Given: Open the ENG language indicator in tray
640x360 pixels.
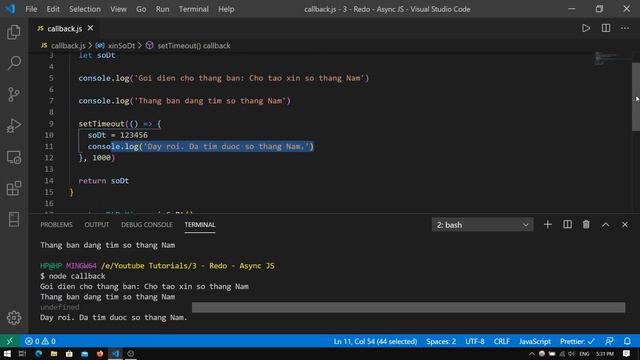Looking at the screenshot, I should 584,353.
